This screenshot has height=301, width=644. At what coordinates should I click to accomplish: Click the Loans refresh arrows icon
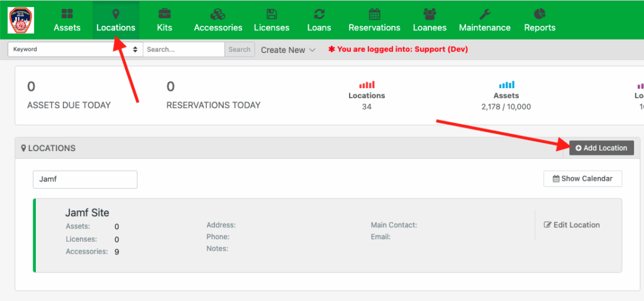click(x=319, y=14)
